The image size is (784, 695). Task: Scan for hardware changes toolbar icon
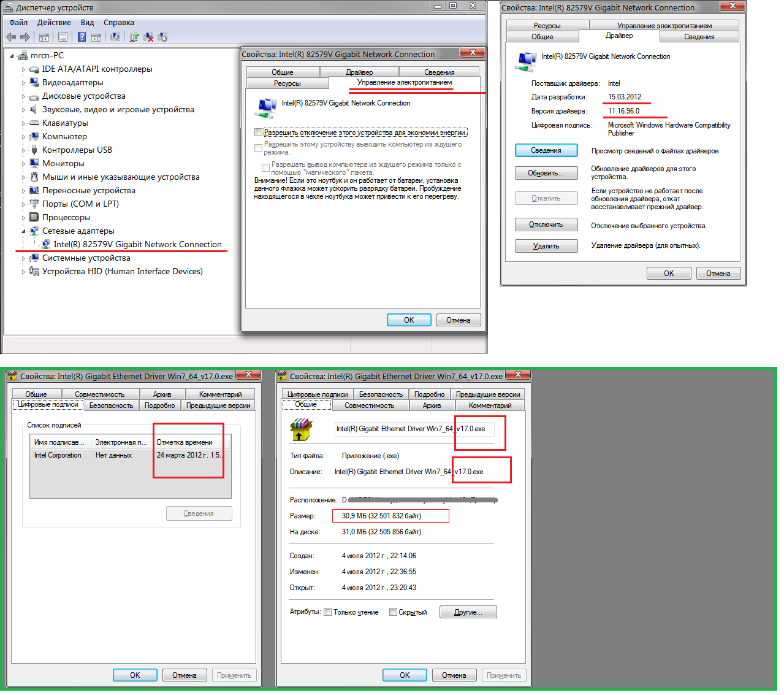[x=115, y=37]
